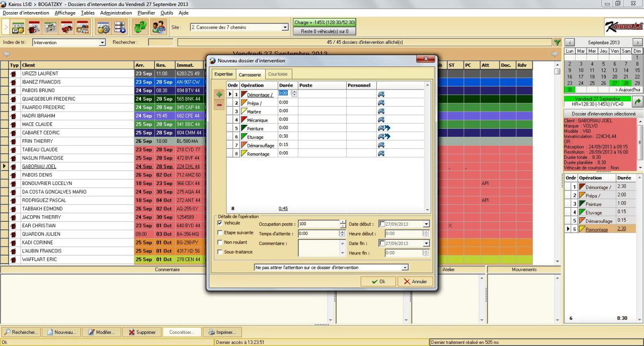The height and width of the screenshot is (346, 644).
Task: Click the filter funnel icon
Action: pyautogui.click(x=557, y=42)
